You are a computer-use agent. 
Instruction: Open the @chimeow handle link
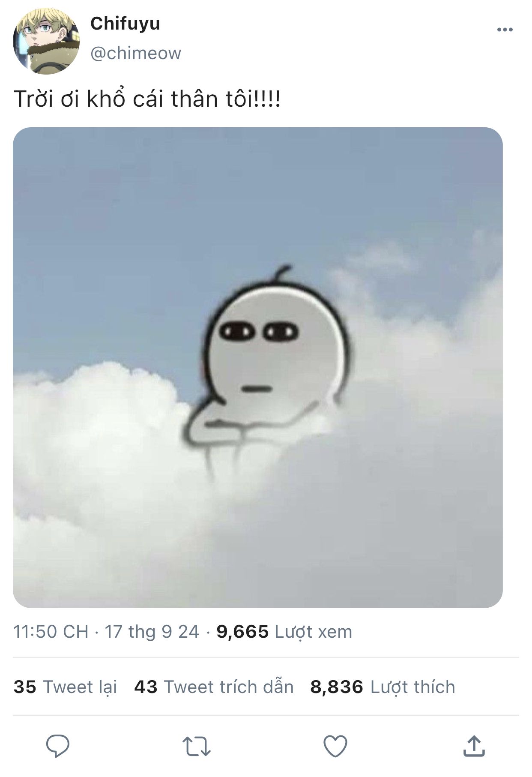click(x=136, y=53)
